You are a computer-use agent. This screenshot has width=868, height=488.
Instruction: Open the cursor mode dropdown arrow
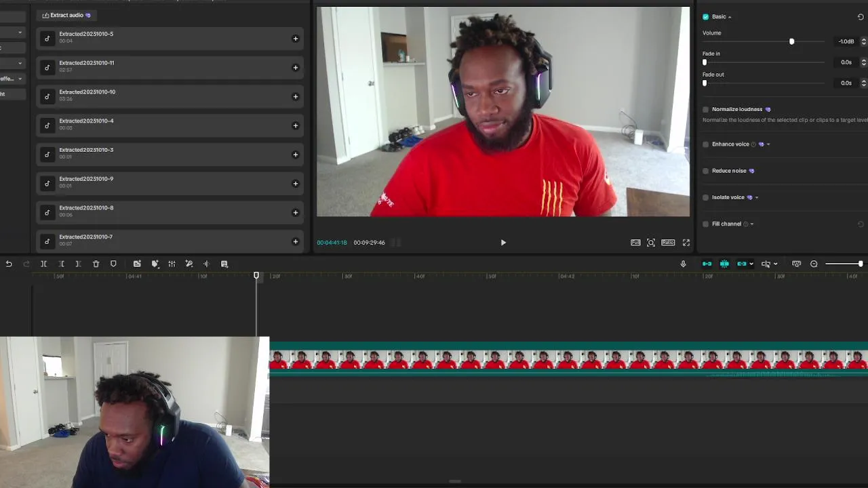[x=775, y=264]
